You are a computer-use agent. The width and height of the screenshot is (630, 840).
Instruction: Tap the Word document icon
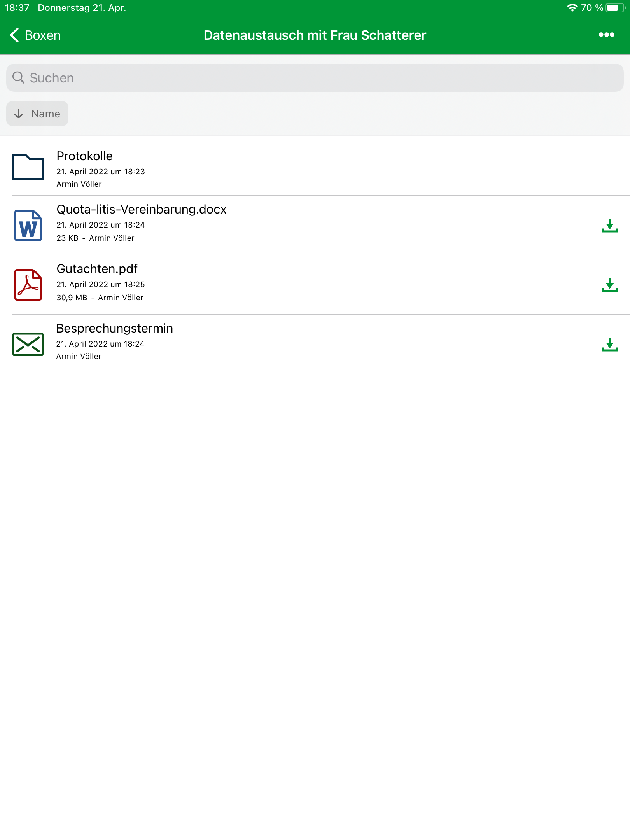(x=28, y=226)
